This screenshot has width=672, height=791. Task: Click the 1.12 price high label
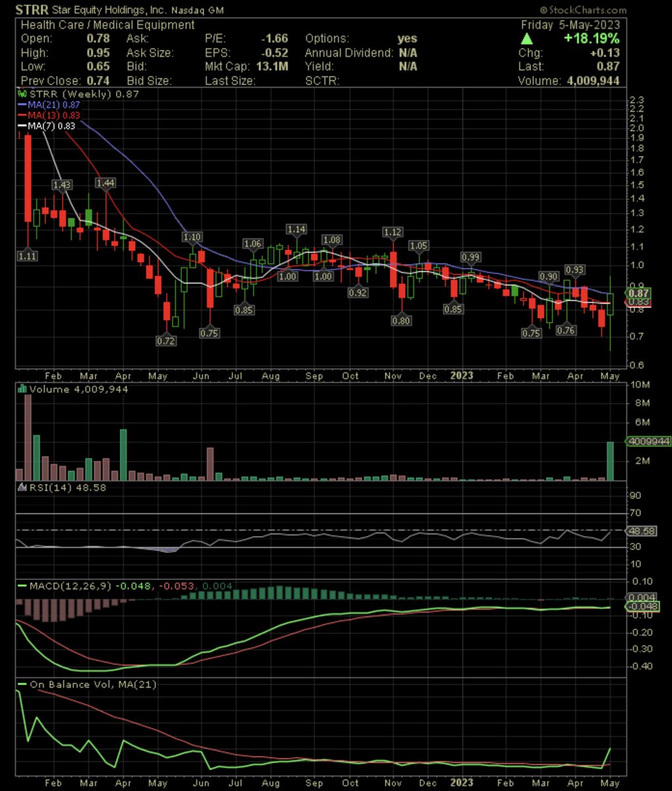pos(393,231)
